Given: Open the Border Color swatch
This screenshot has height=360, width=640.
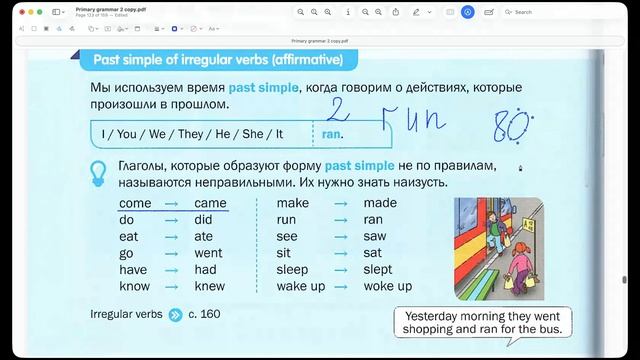Looking at the screenshot, I should pyautogui.click(x=174, y=29).
